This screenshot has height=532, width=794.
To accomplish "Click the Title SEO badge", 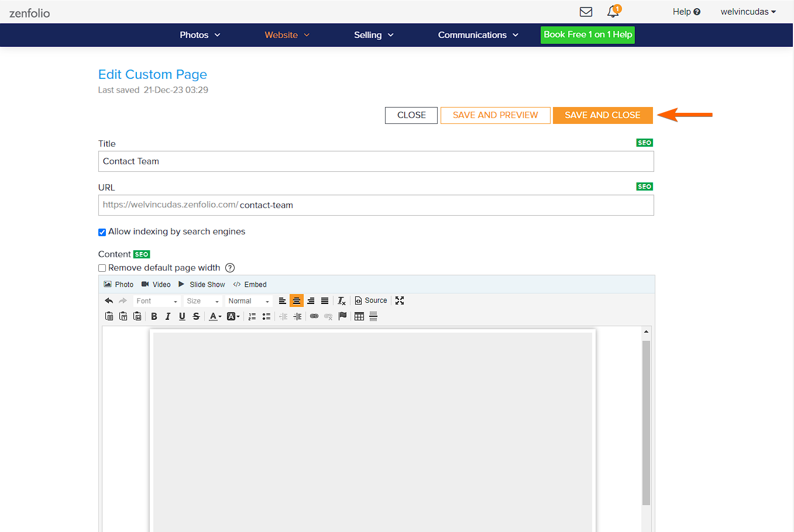I will 644,143.
